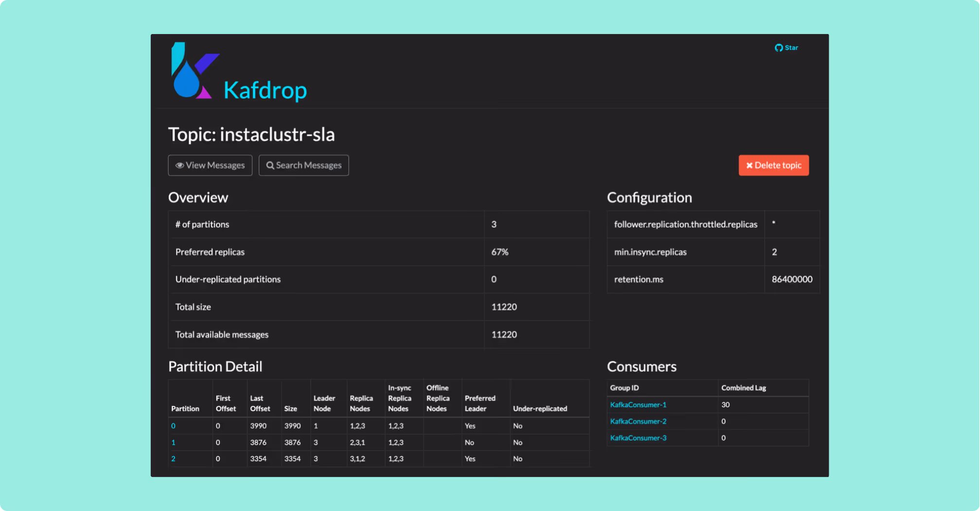
Task: Click the Offline Replica Nodes column header
Action: (x=438, y=398)
